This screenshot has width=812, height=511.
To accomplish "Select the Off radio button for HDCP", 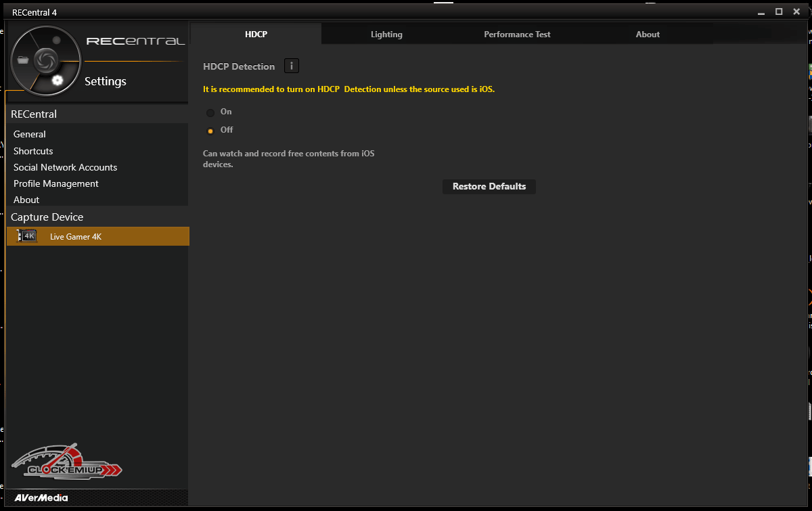I will coord(210,131).
